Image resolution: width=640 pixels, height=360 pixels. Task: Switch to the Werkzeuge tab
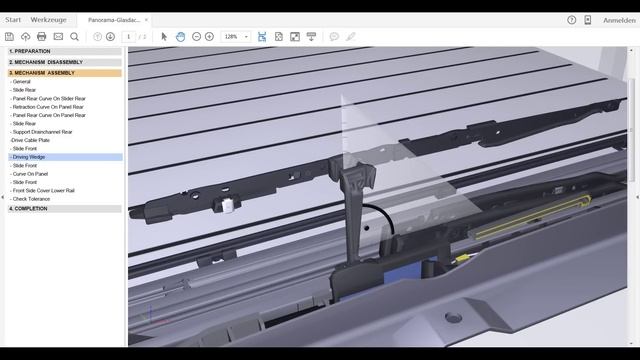(x=48, y=20)
